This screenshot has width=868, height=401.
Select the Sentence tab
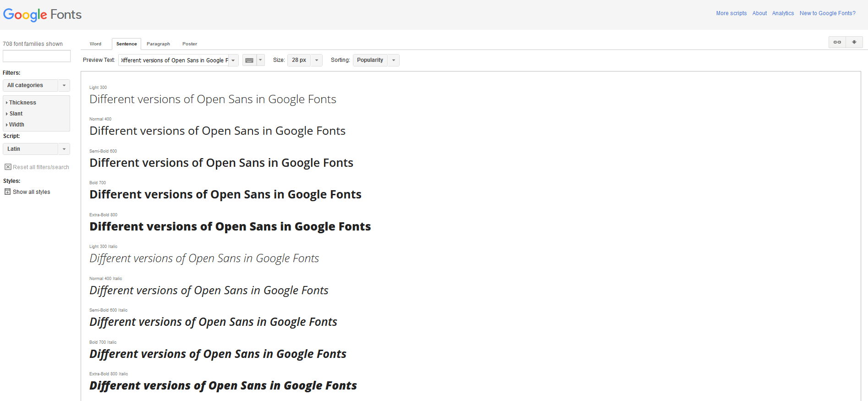coord(126,44)
